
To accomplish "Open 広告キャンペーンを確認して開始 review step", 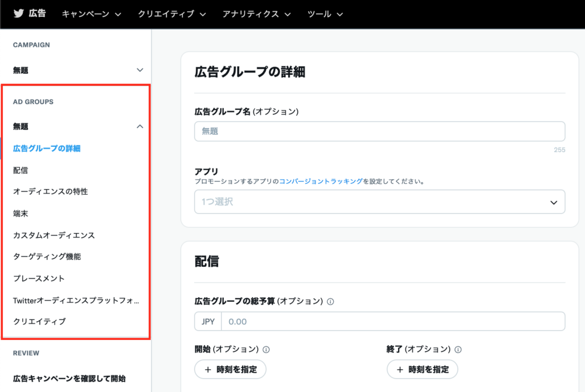I will click(x=69, y=378).
